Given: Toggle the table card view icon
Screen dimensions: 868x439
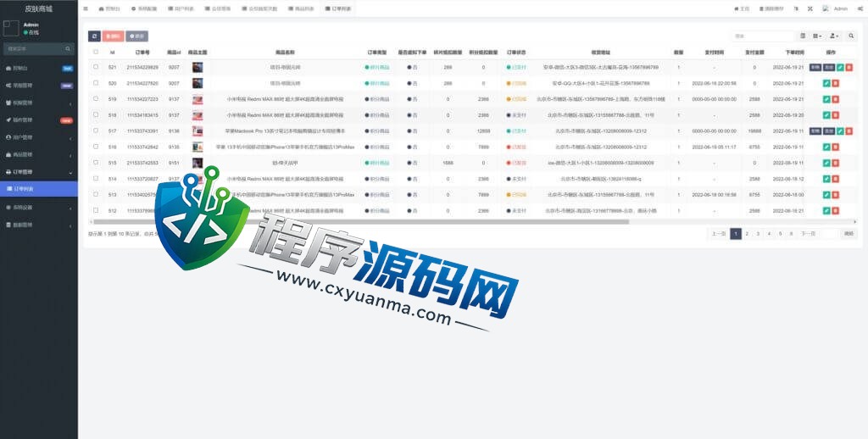Looking at the screenshot, I should tap(803, 36).
